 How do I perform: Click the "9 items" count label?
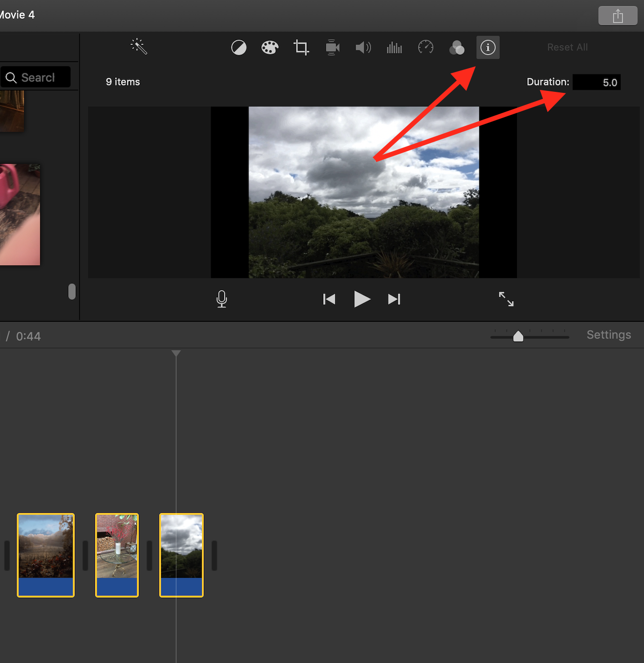[123, 82]
